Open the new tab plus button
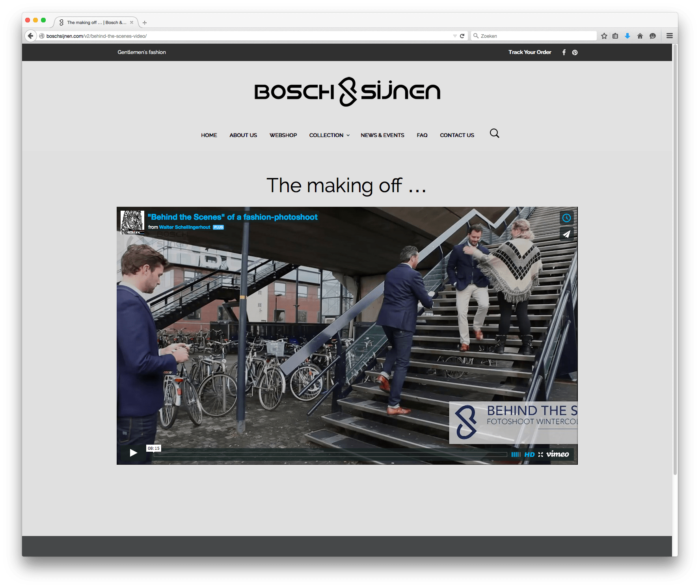The height and width of the screenshot is (588, 700). (x=145, y=23)
